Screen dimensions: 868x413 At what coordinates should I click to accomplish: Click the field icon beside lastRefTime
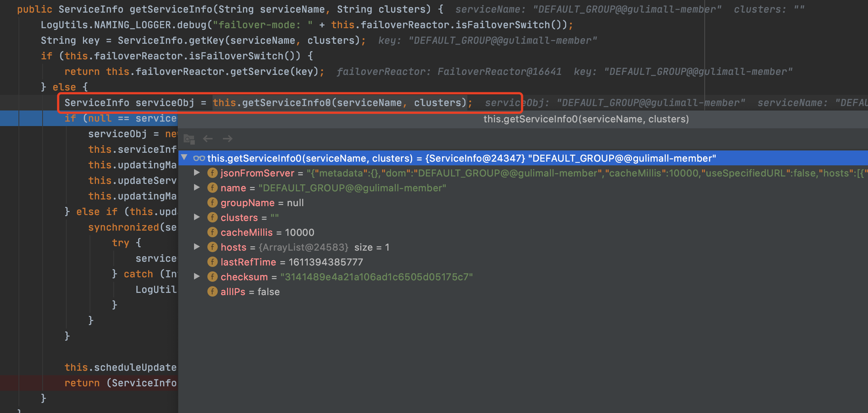tap(212, 262)
